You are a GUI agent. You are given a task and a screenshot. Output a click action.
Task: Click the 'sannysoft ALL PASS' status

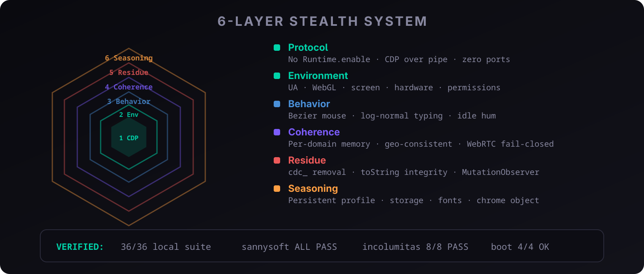(x=289, y=247)
